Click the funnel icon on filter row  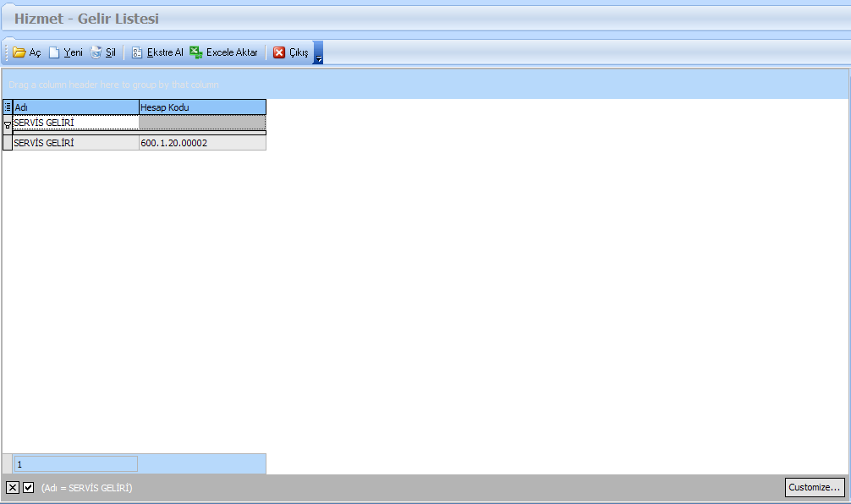tap(8, 123)
